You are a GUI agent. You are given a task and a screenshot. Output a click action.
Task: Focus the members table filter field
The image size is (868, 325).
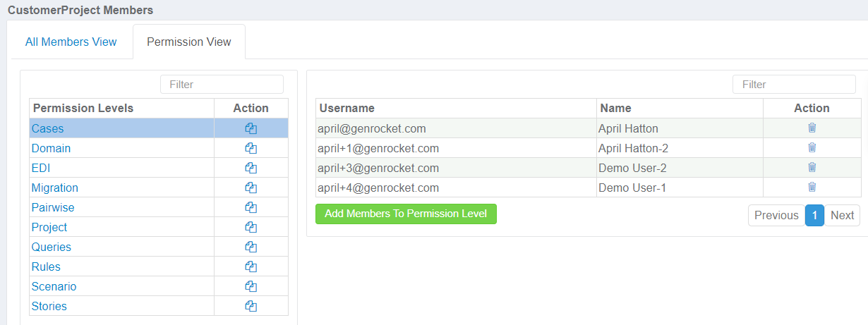coord(794,84)
